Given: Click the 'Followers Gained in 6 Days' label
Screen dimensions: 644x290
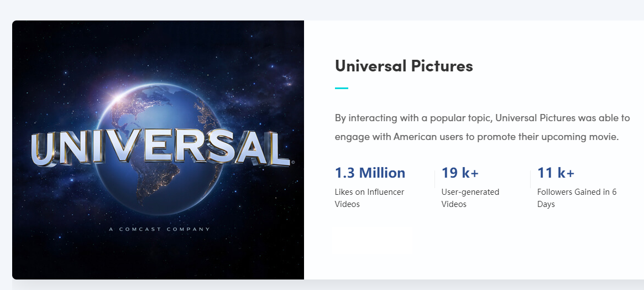Looking at the screenshot, I should (577, 198).
